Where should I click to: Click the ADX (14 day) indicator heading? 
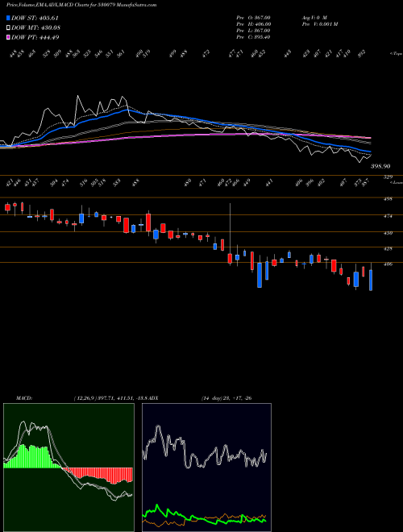point(201,398)
